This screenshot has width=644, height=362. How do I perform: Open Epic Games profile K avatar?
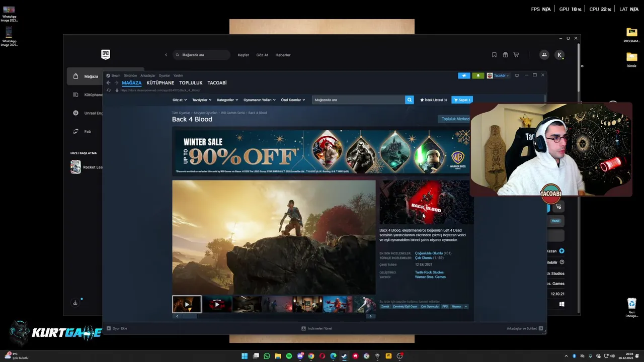click(x=559, y=55)
